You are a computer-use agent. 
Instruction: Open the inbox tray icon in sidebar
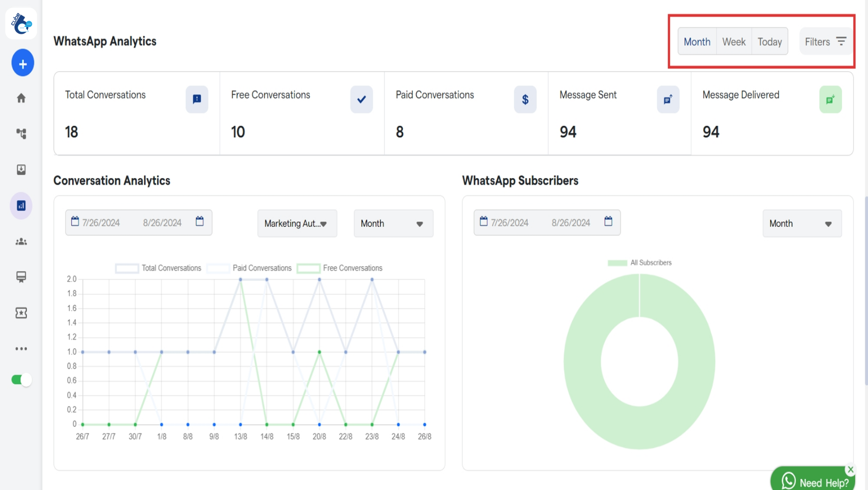coord(21,169)
